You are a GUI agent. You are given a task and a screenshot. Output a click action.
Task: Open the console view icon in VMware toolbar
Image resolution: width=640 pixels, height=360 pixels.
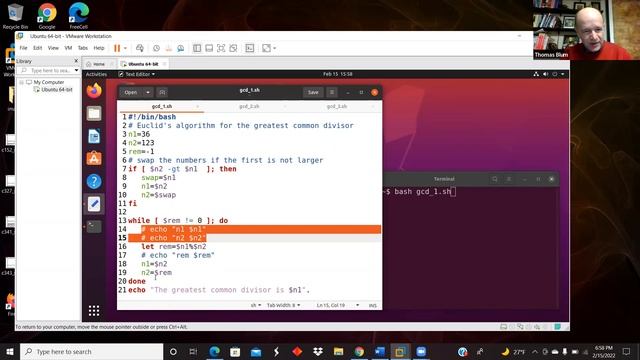point(250,48)
